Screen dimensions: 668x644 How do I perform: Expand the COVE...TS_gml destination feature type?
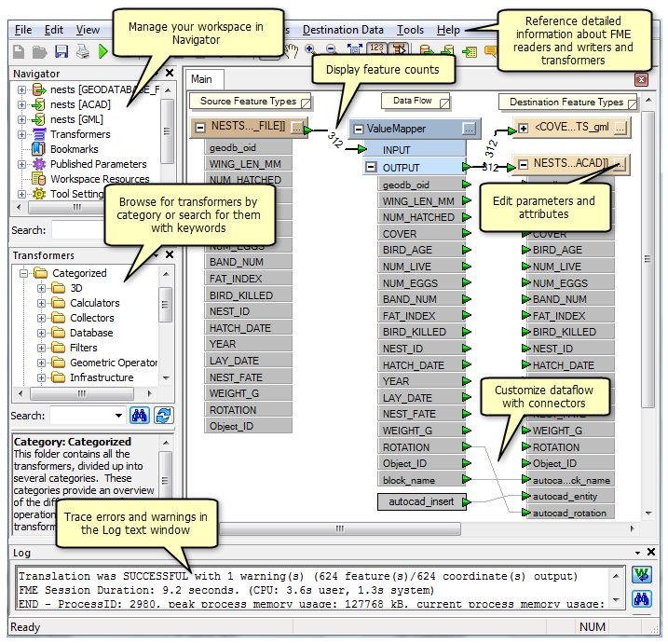click(524, 128)
